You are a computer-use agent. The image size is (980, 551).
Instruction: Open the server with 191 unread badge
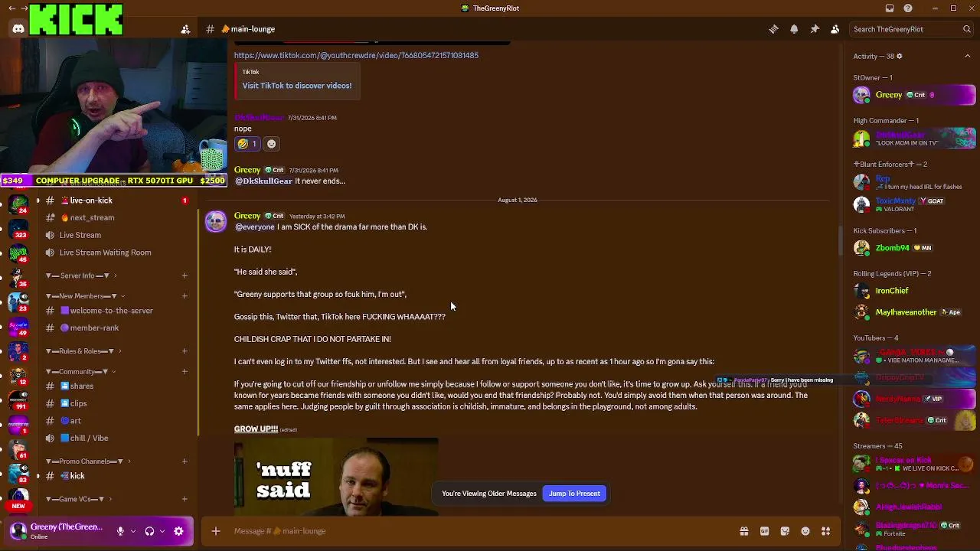tap(18, 400)
